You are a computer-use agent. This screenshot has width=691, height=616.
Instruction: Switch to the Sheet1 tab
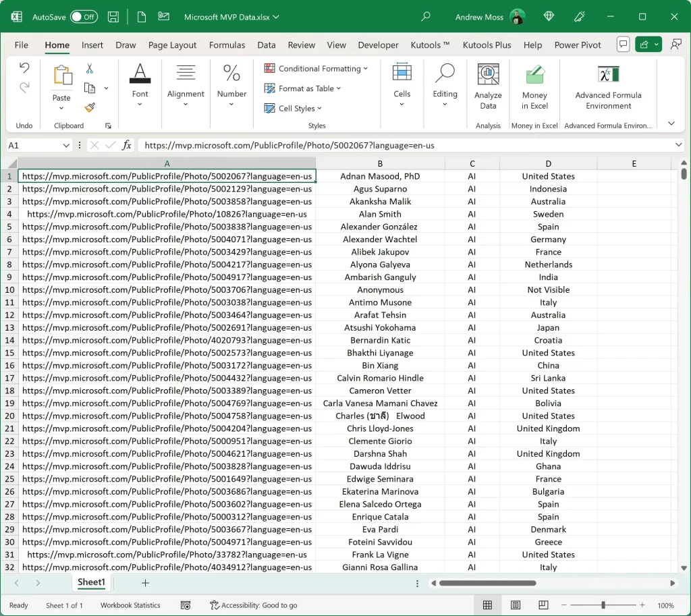pyautogui.click(x=91, y=582)
